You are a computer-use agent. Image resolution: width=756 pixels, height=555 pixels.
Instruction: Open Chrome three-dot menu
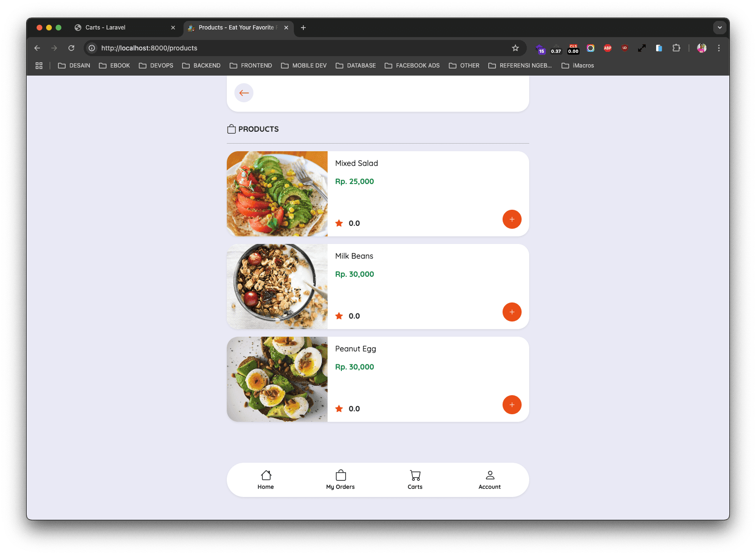pyautogui.click(x=719, y=48)
